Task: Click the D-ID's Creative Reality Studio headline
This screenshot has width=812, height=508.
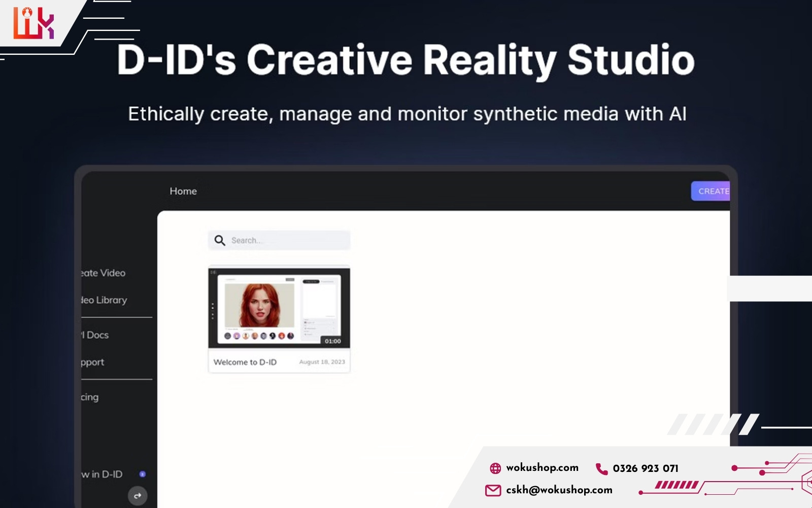Action: (405, 60)
